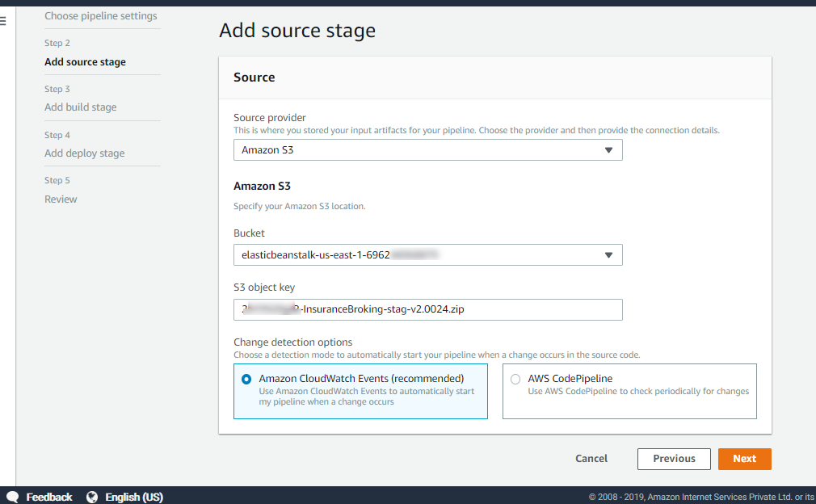Screen dimensions: 816x504
Task: Go to Choose pipeline settings step
Action: [x=101, y=16]
